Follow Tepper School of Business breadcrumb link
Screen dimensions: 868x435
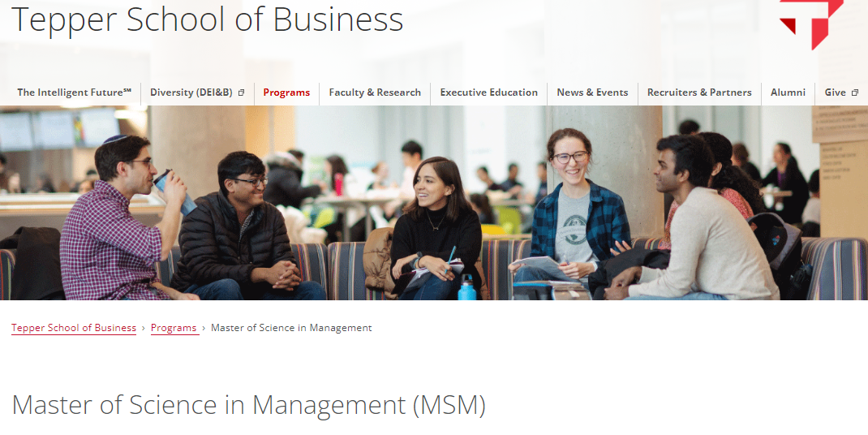[x=74, y=328]
